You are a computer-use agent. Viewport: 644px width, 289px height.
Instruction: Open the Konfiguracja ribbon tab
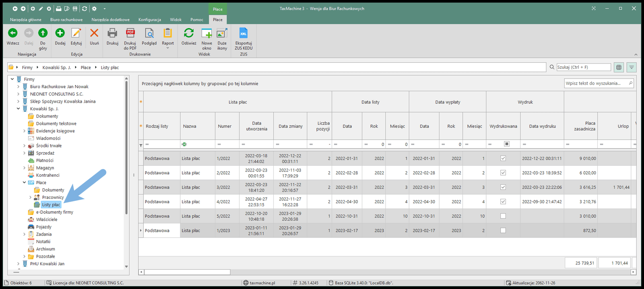(149, 20)
